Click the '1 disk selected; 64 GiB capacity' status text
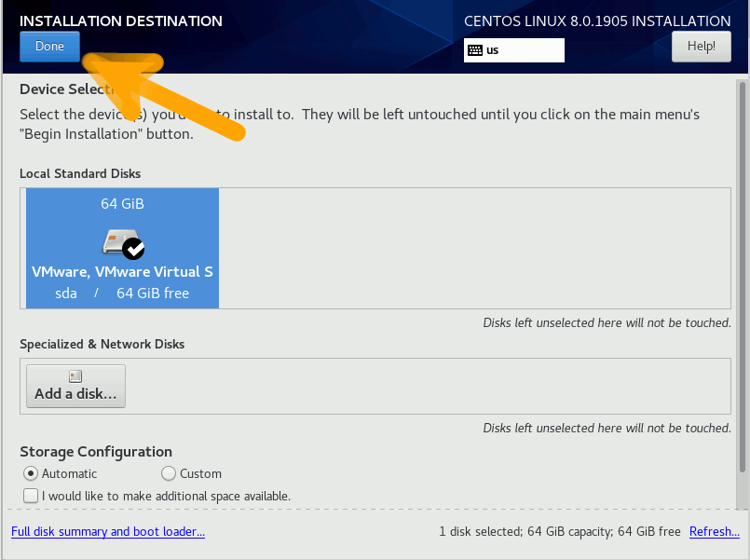 (525, 531)
